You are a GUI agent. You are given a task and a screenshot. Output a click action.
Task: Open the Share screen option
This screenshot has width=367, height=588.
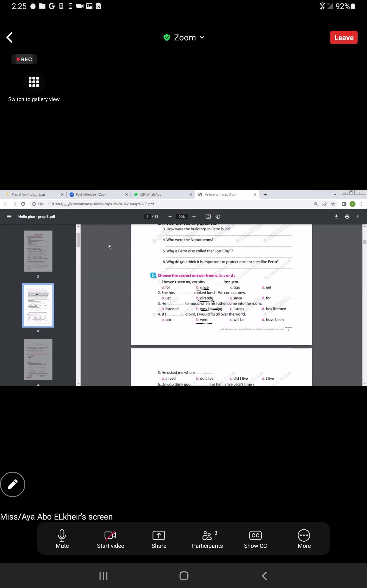pos(159,538)
